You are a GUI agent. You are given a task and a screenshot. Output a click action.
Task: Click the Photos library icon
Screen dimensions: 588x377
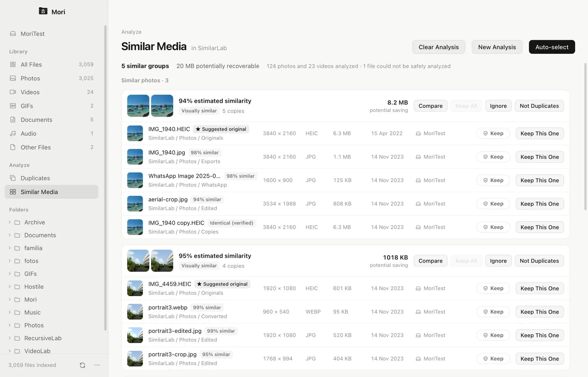pos(13,78)
